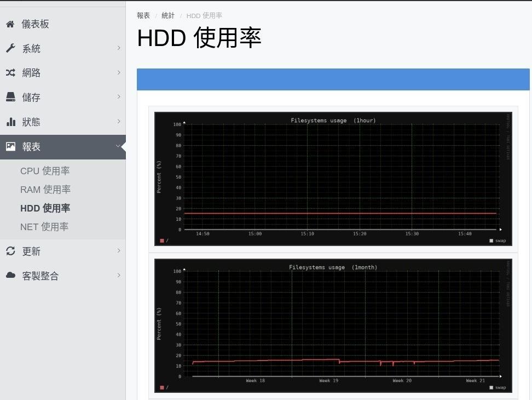
Task: Click the home icon beside 儀表板
Action: [x=10, y=24]
